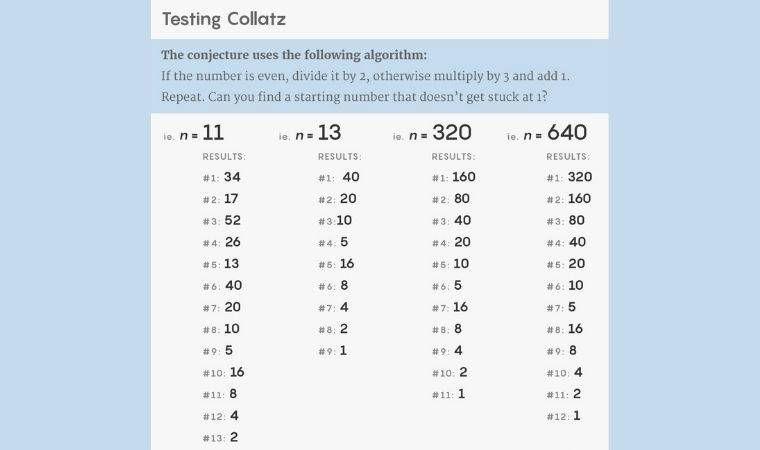Click the n = 13 starting number field

pyautogui.click(x=329, y=133)
